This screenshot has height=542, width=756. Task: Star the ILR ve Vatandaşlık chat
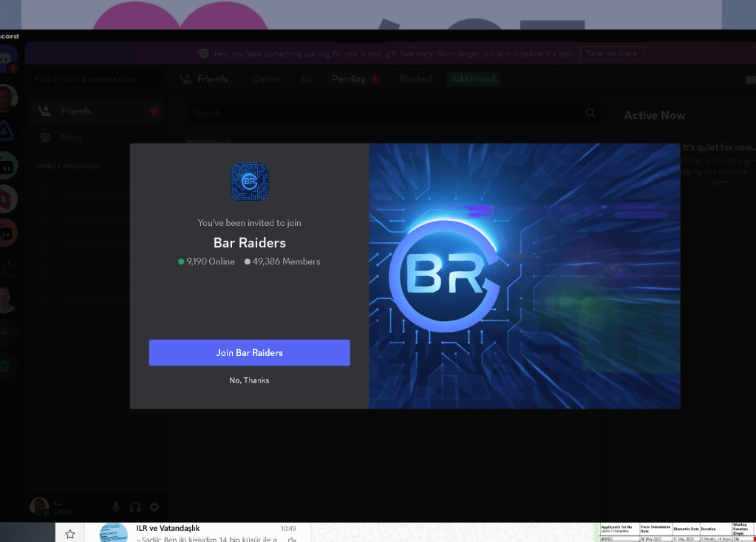pyautogui.click(x=70, y=534)
